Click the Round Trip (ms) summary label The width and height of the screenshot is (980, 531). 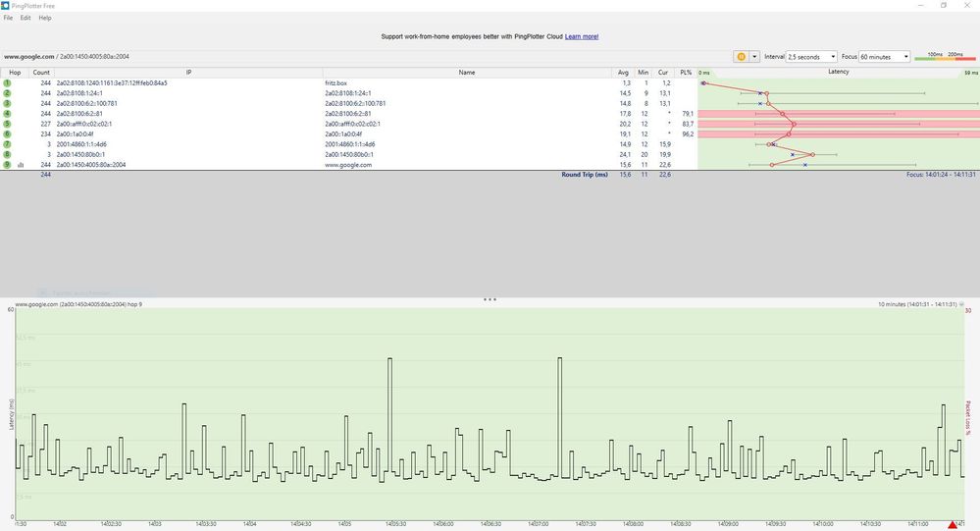pyautogui.click(x=585, y=175)
